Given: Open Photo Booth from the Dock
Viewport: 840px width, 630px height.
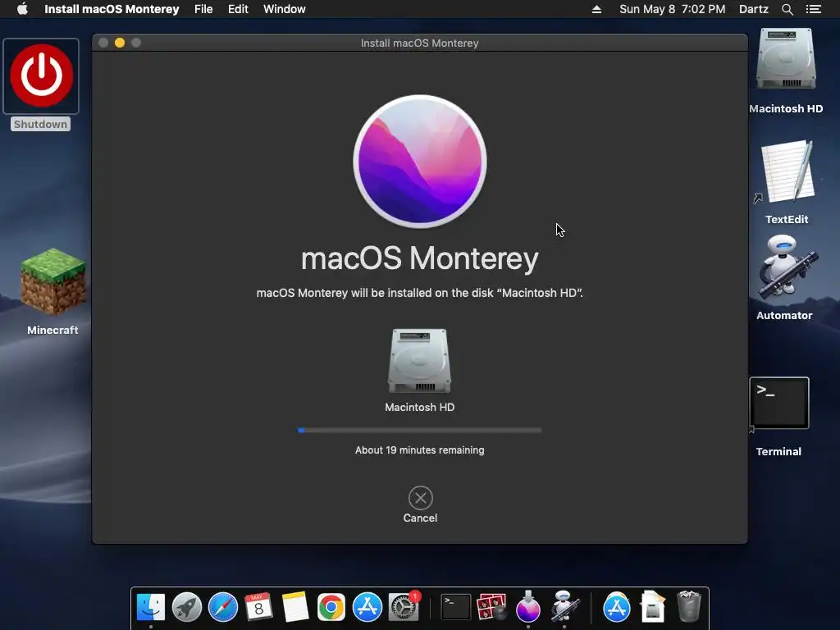Looking at the screenshot, I should click(491, 607).
